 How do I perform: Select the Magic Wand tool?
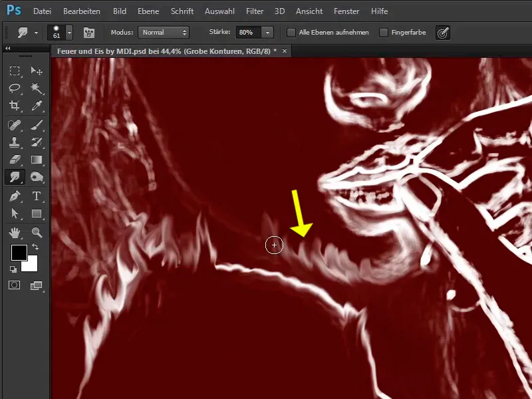coord(37,88)
